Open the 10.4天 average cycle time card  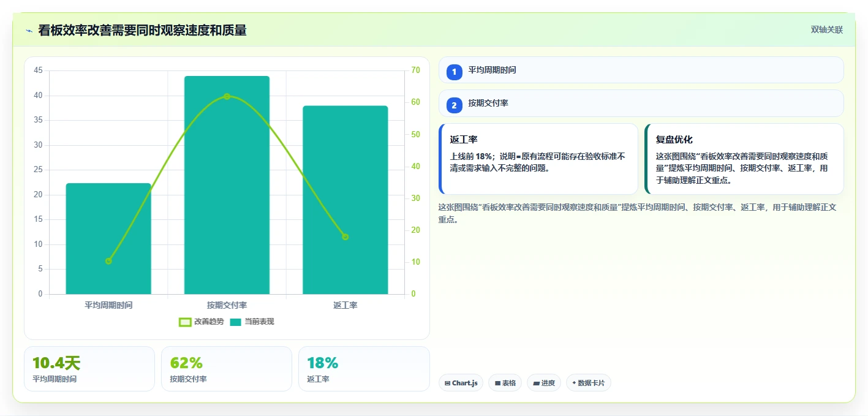[89, 369]
